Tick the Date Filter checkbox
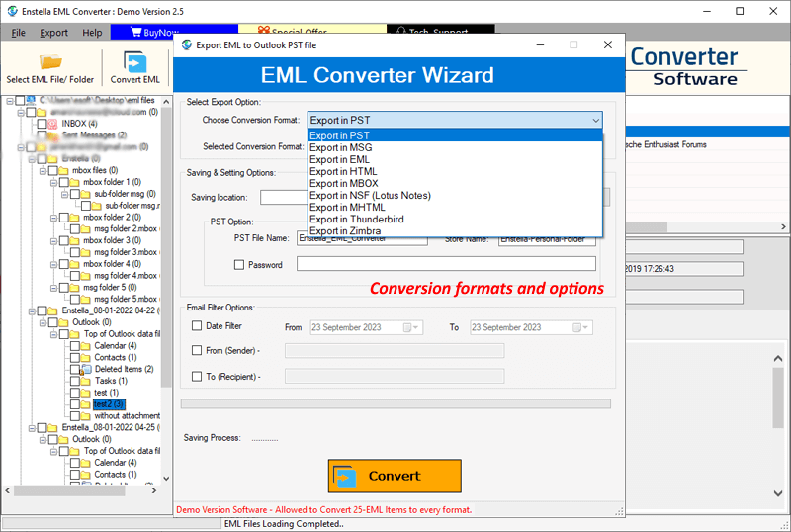Screen dimensions: 791x532 196,326
